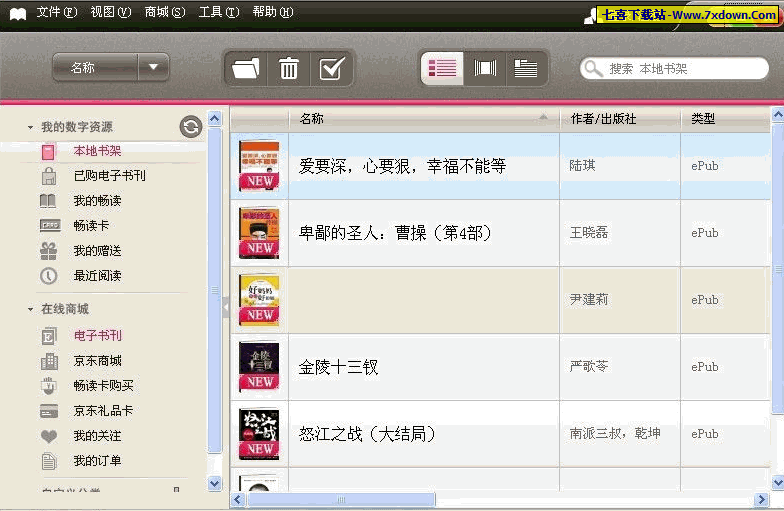This screenshot has width=784, height=511.
Task: Open 我的关注 heart item
Action: [x=97, y=436]
